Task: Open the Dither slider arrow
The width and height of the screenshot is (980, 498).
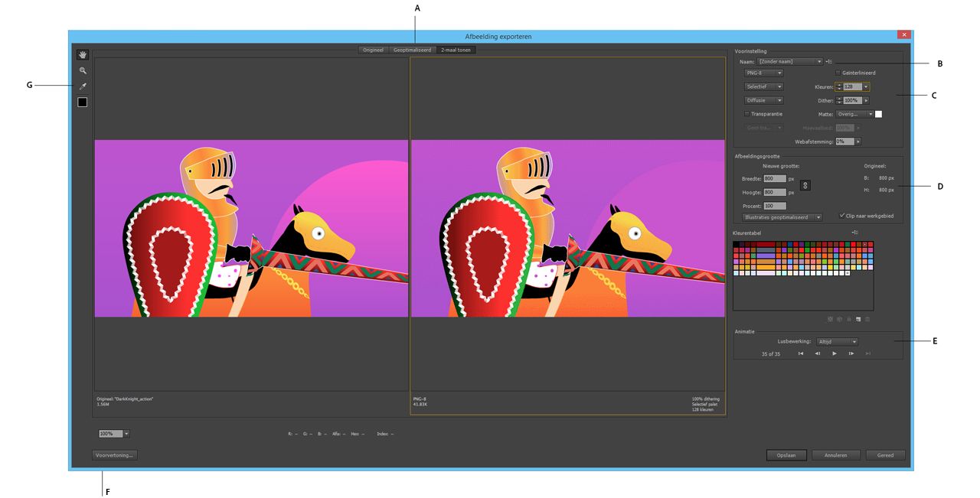Action: tap(866, 100)
